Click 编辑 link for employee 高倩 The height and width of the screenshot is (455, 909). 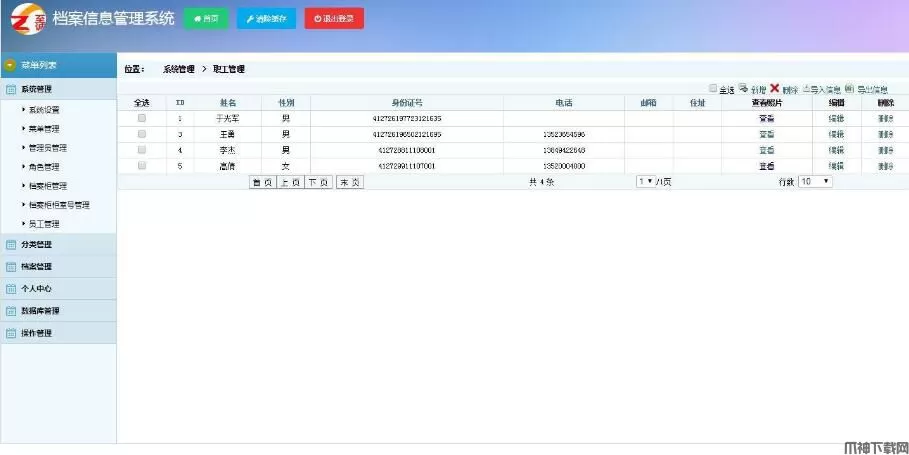tap(836, 166)
